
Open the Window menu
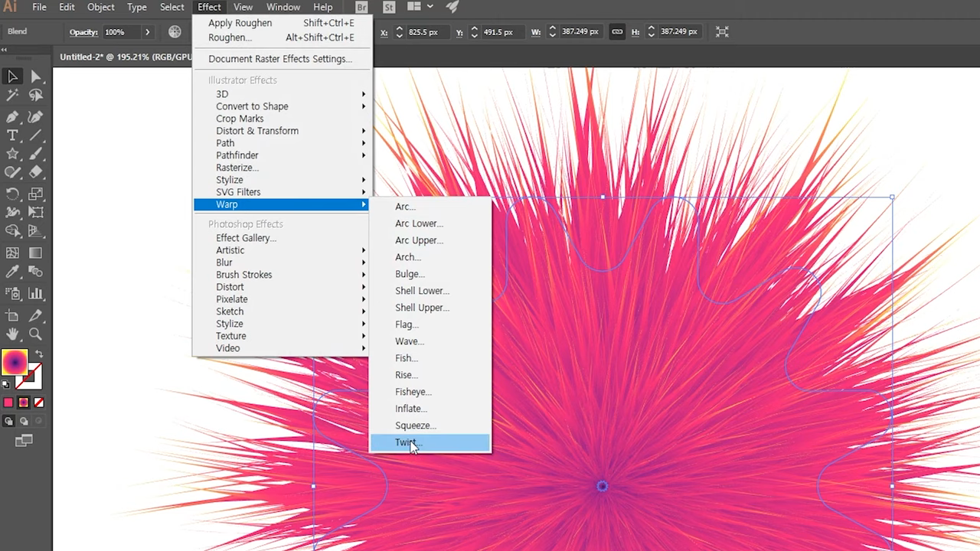click(x=283, y=7)
